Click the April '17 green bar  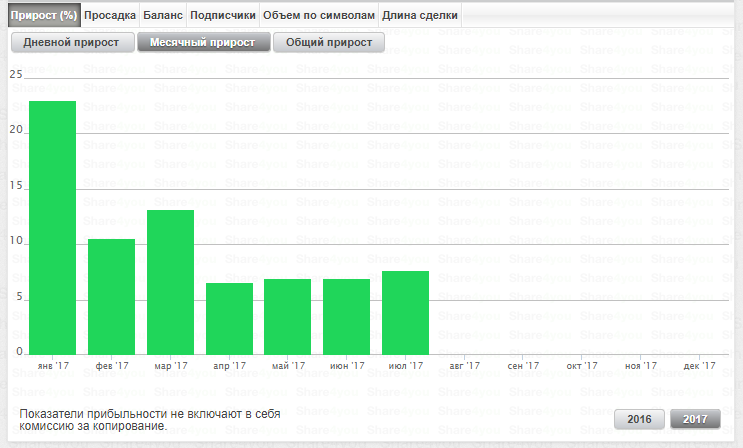pyautogui.click(x=229, y=318)
